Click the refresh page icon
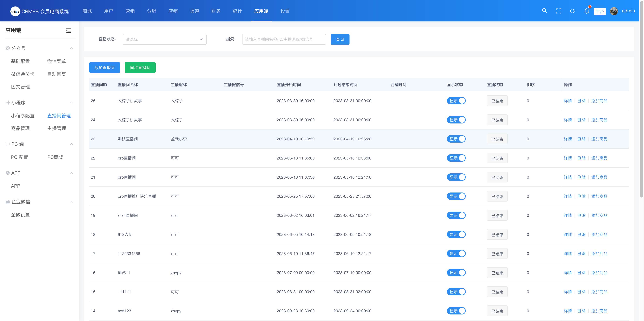This screenshot has height=321, width=644. (572, 11)
